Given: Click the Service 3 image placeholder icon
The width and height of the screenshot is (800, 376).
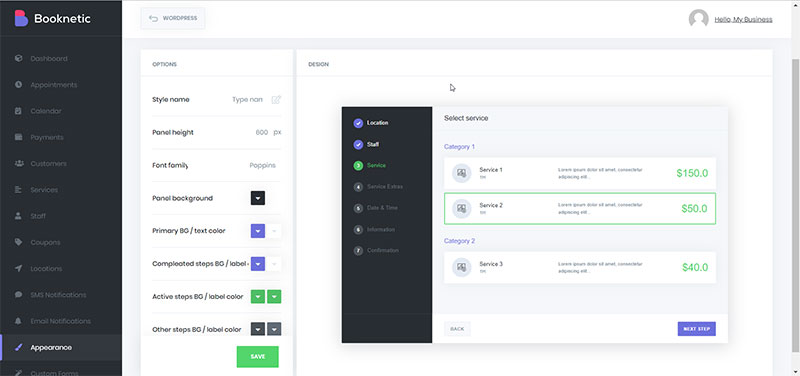Looking at the screenshot, I should (x=462, y=267).
